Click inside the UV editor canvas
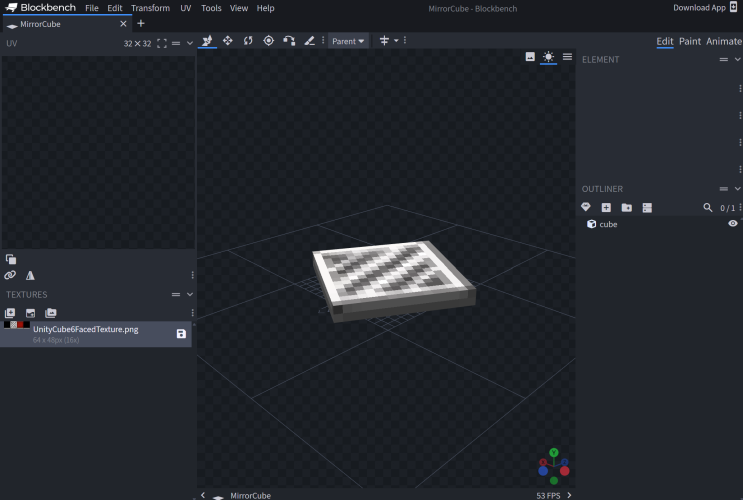 (x=98, y=152)
